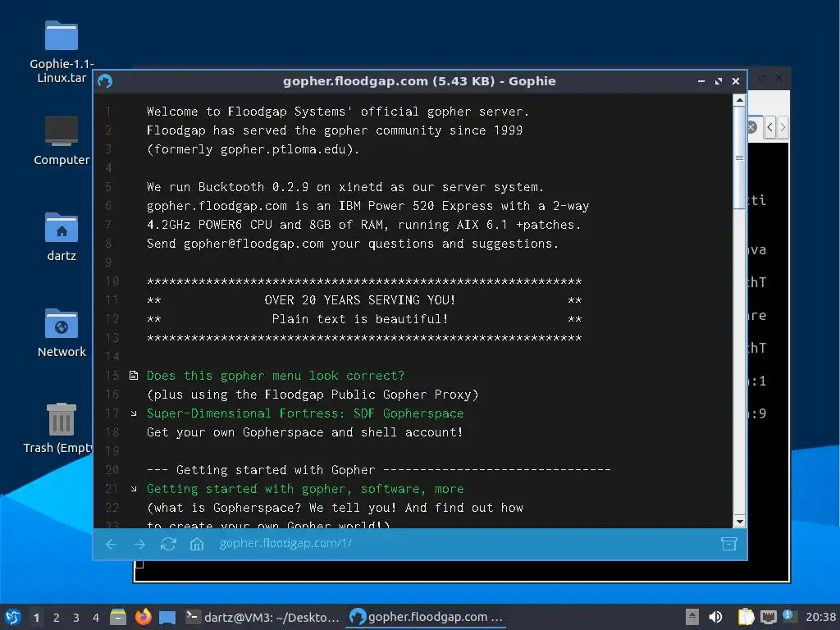Image resolution: width=840 pixels, height=630 pixels.
Task: Click the scrollbar down arrow in Gophie
Action: tap(739, 522)
